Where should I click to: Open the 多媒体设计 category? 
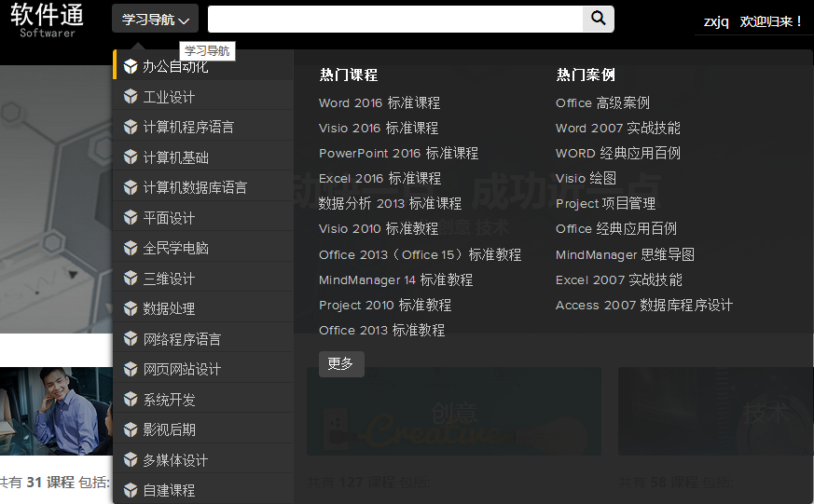tap(203, 460)
